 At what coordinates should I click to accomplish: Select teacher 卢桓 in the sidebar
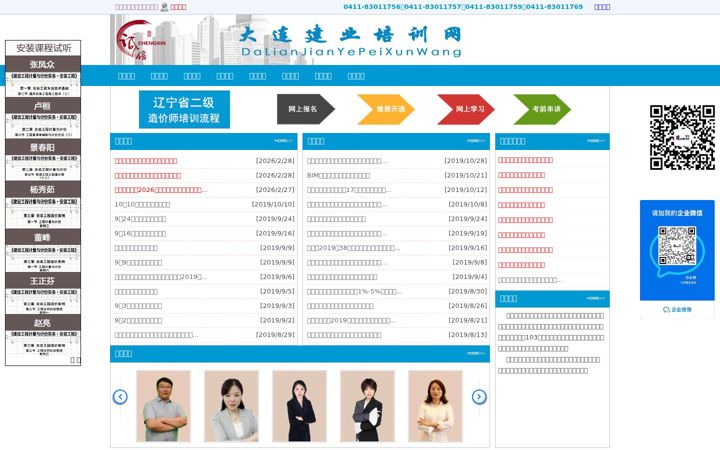(43, 106)
